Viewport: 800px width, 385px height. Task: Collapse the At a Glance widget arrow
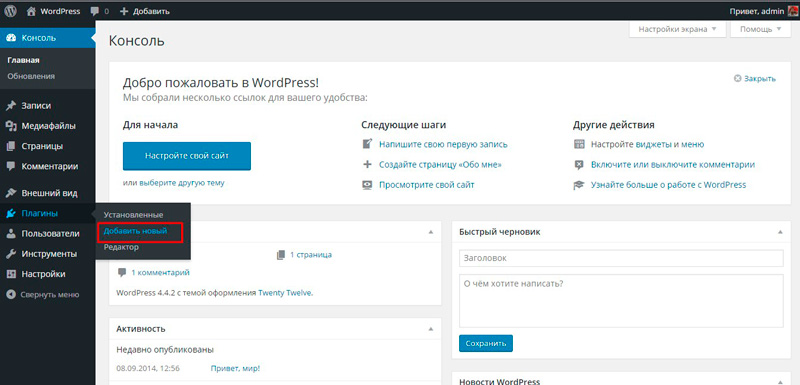click(x=431, y=232)
